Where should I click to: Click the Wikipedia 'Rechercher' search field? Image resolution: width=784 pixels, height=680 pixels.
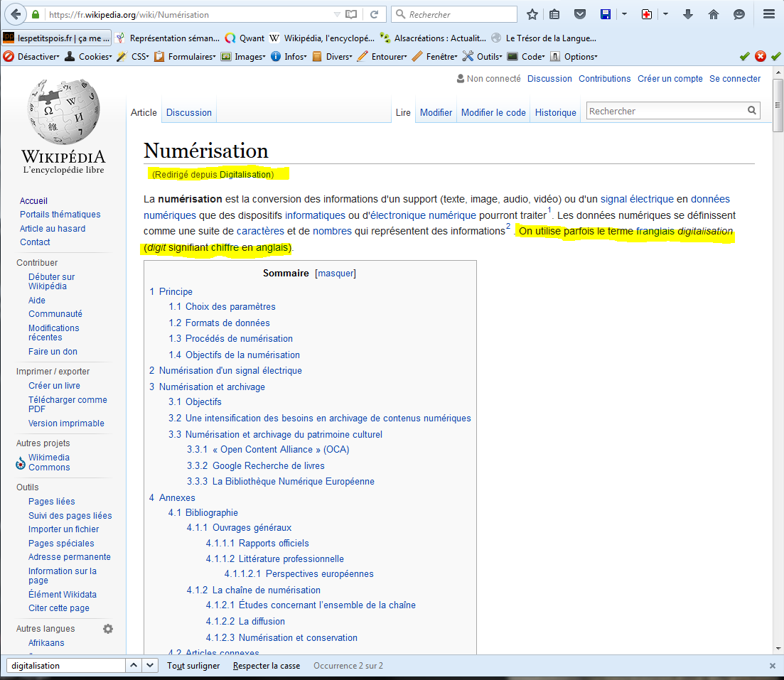[665, 111]
